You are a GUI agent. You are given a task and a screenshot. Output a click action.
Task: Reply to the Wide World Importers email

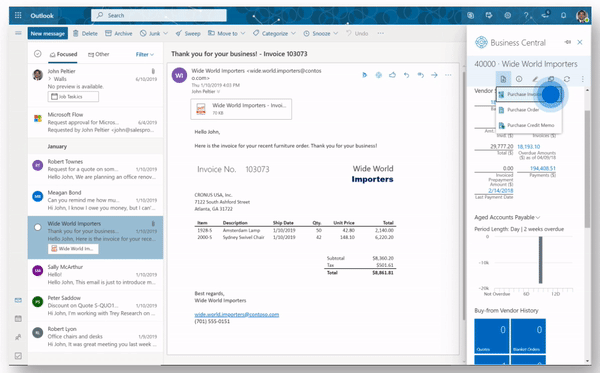(x=406, y=75)
